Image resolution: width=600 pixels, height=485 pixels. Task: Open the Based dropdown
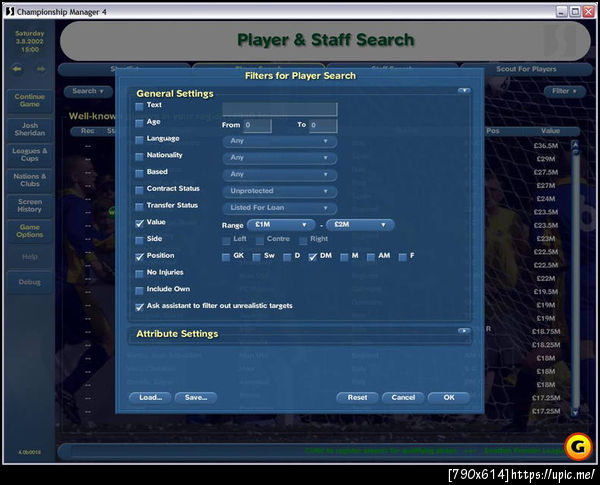click(x=280, y=174)
